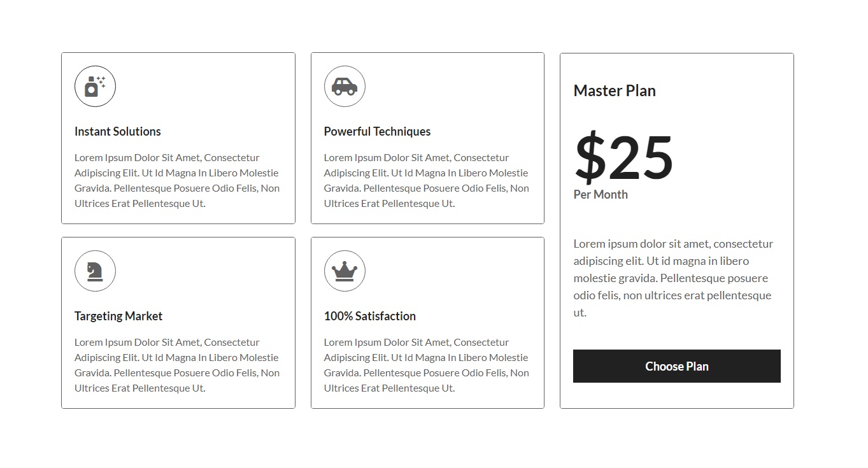The height and width of the screenshot is (468, 868).
Task: Click the Instant Solutions description text
Action: coord(177,181)
